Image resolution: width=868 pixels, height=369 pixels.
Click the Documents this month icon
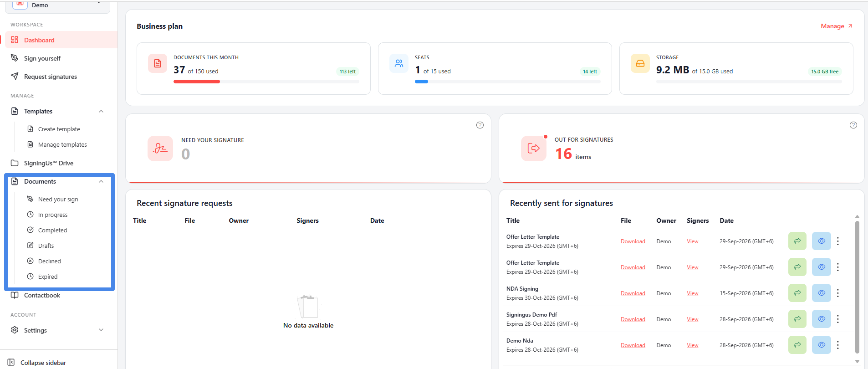(158, 63)
